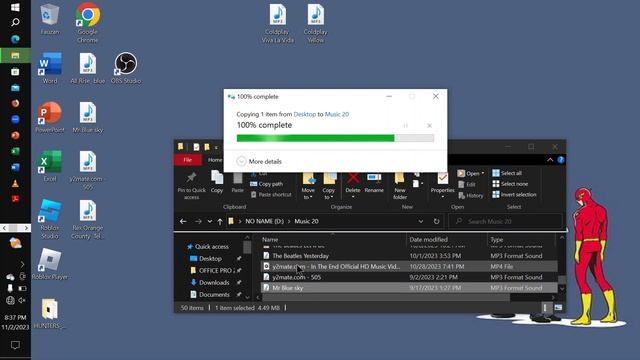Click the Rename ribbon button
Viewport: 640px width, 360px height.
click(374, 182)
